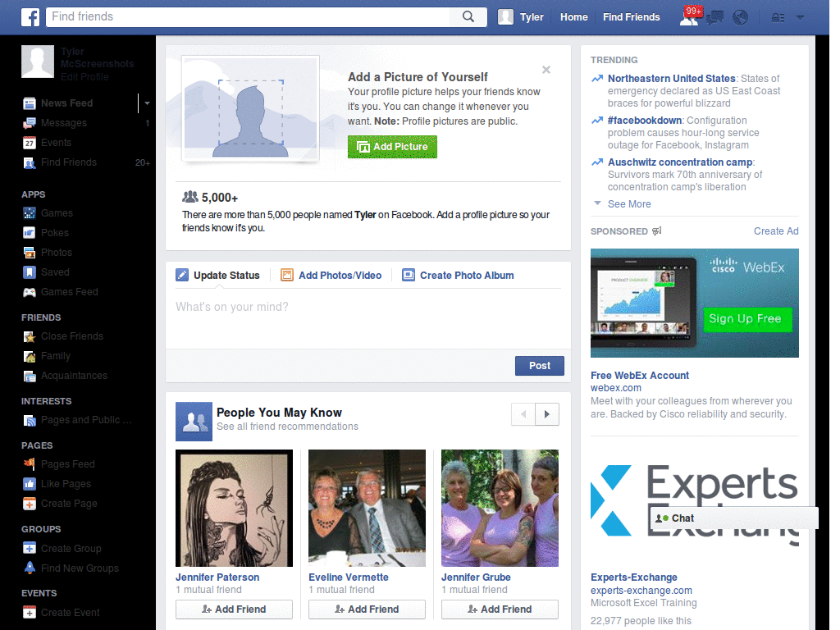Open Jennifer Paterson's profile photo
840x630 pixels.
(x=234, y=508)
